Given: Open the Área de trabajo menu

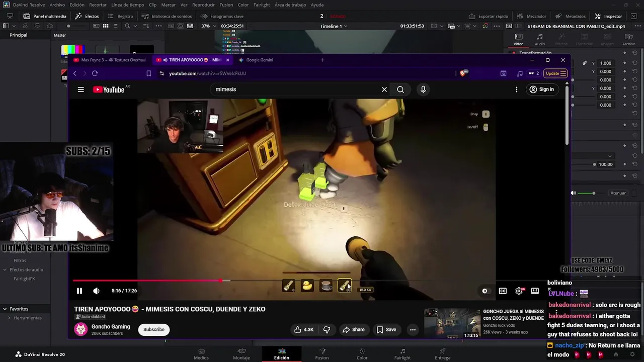Looking at the screenshot, I should [x=290, y=5].
